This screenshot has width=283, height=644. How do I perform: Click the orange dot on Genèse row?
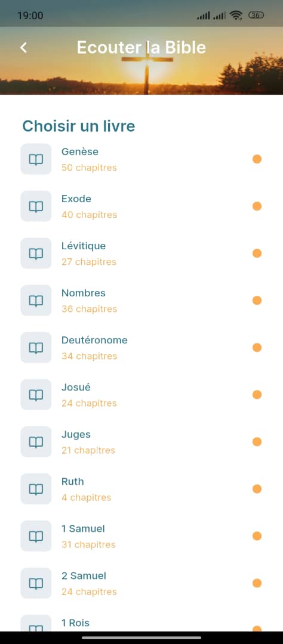pyautogui.click(x=257, y=159)
